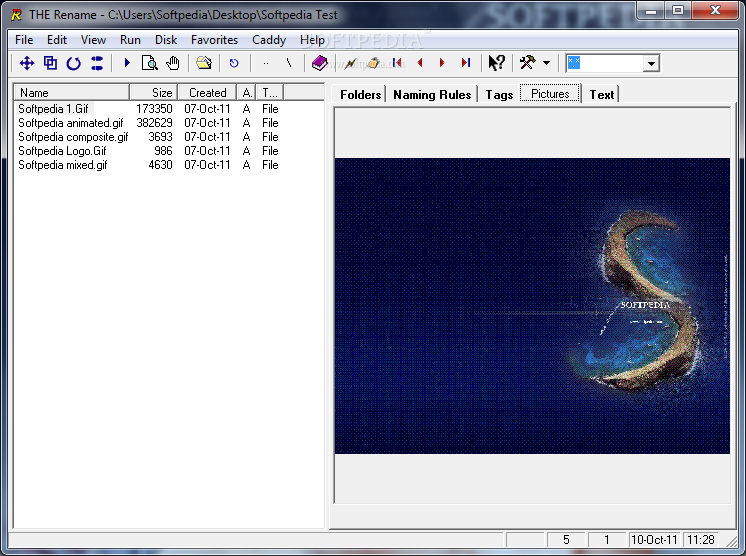Click the overlapping squares copy icon
The width and height of the screenshot is (746, 556).
[50, 63]
